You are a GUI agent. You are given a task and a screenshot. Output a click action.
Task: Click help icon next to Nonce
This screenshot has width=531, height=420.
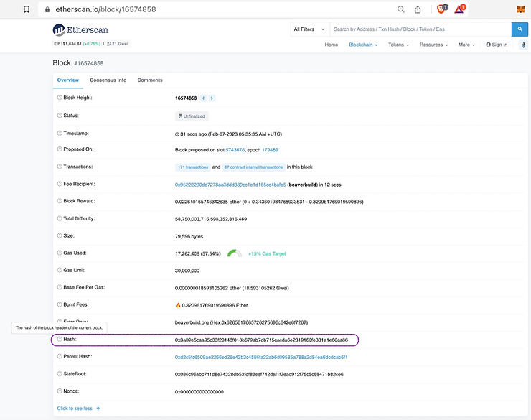60,391
